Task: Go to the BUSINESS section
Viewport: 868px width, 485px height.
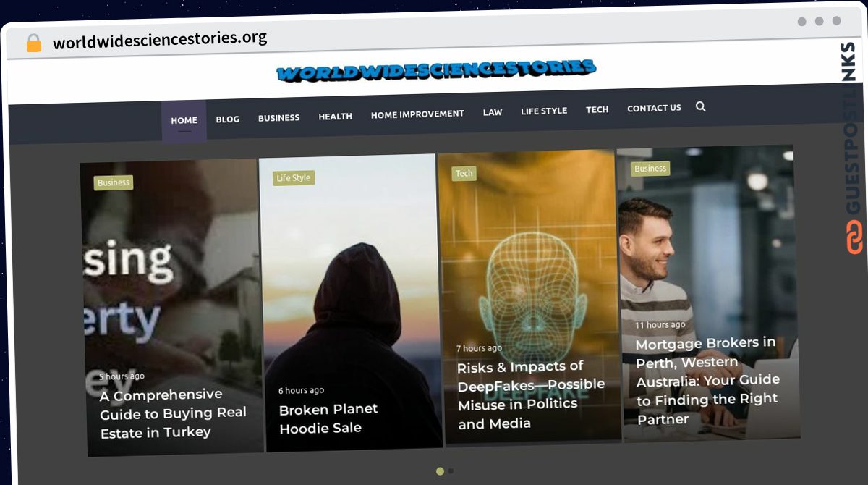Action: tap(278, 117)
